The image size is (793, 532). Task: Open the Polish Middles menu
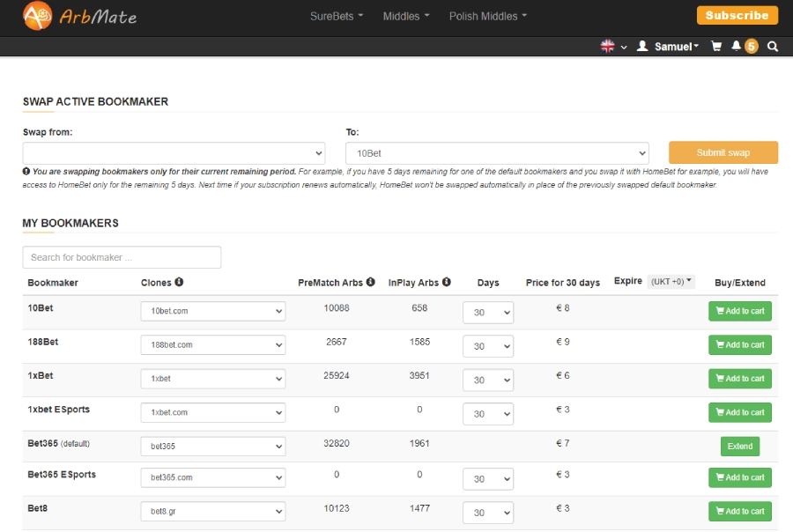(487, 16)
